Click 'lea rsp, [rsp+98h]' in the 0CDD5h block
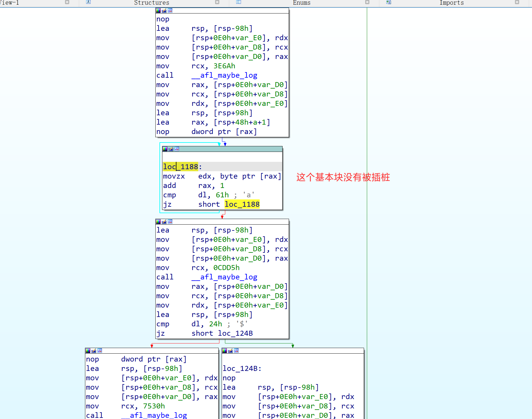 tap(205, 315)
